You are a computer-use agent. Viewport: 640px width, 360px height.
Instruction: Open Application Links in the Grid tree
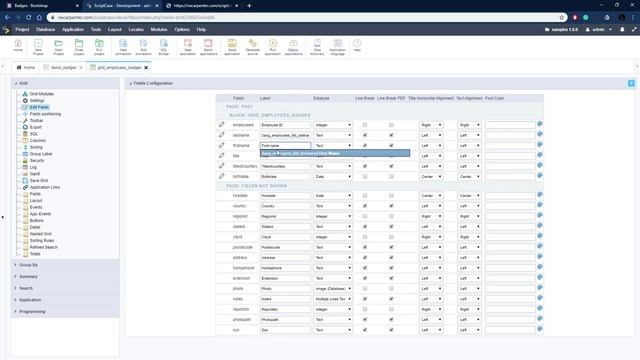click(45, 187)
